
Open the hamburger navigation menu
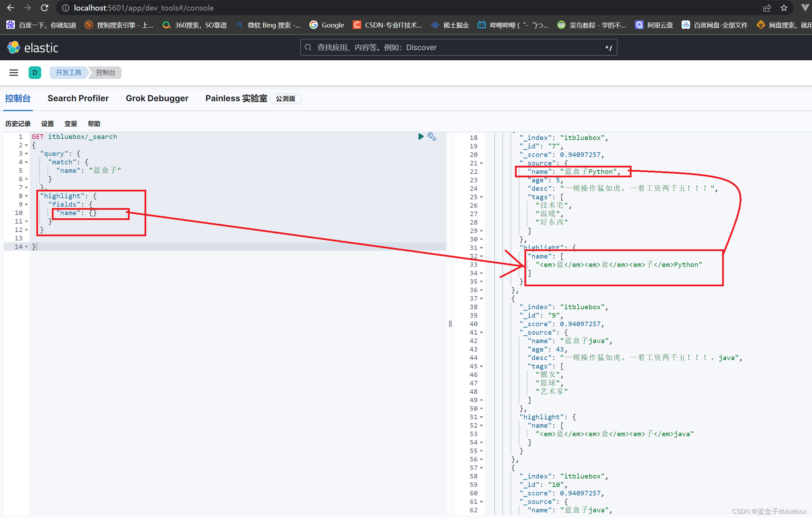14,73
